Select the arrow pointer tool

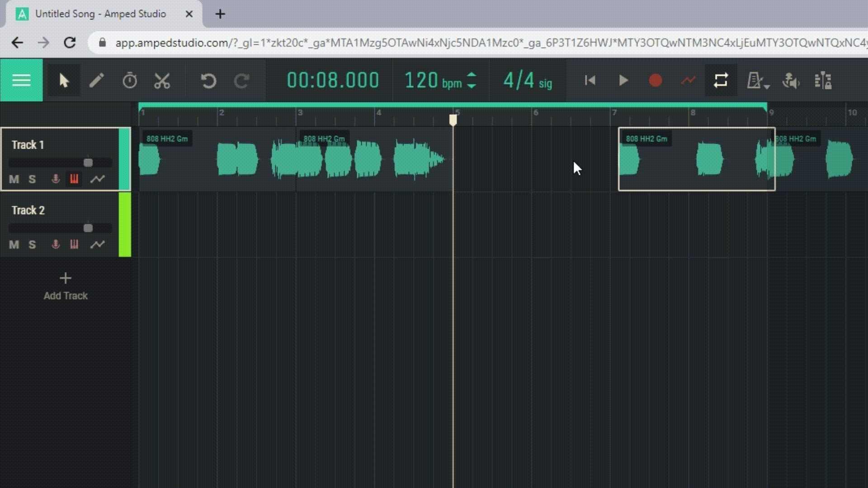(64, 80)
